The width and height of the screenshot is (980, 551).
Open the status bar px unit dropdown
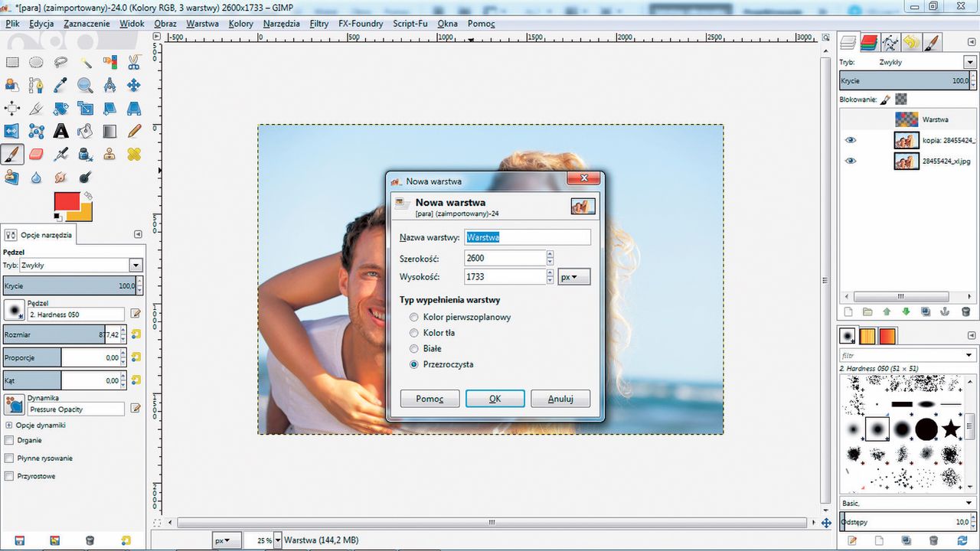[x=227, y=540]
